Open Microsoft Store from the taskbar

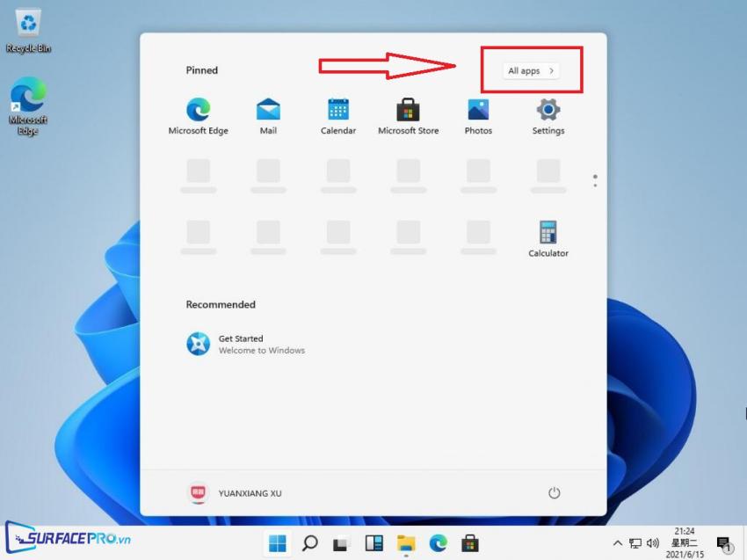[470, 543]
